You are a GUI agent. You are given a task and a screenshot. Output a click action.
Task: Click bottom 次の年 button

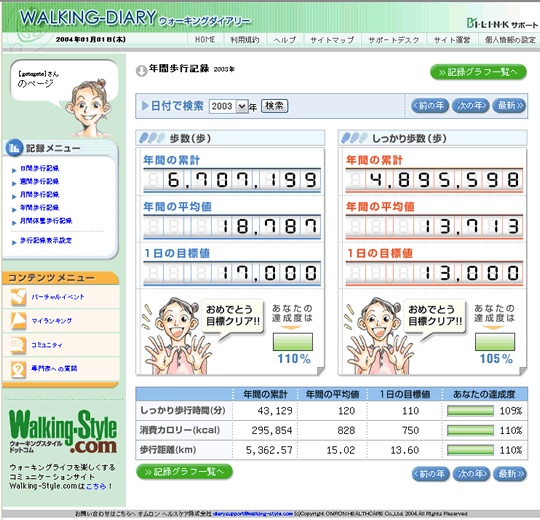coord(471,474)
